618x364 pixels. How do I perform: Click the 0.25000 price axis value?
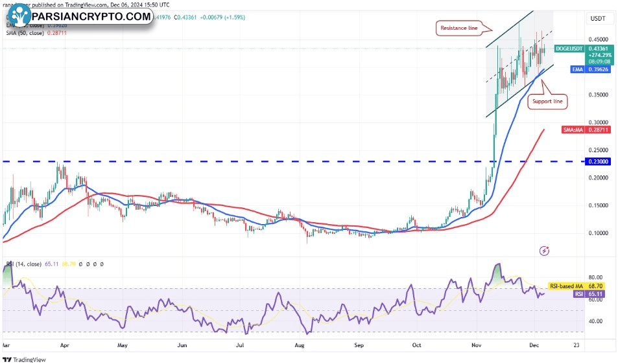pos(599,150)
